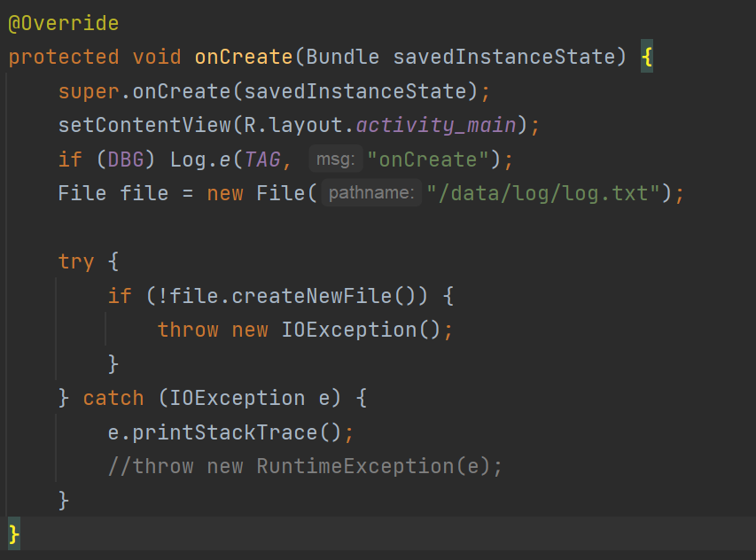
Task: Click the DBG constant
Action: pyautogui.click(x=125, y=159)
